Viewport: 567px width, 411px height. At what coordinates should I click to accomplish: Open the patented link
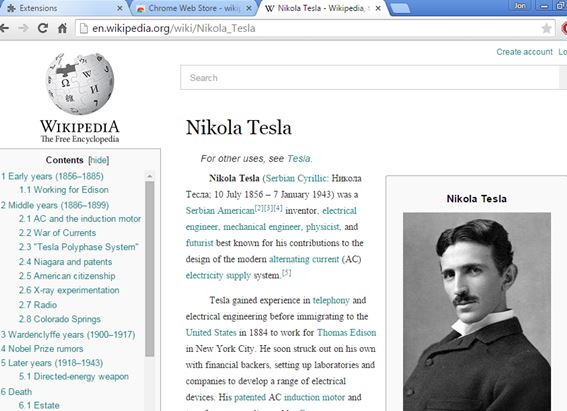(250, 397)
